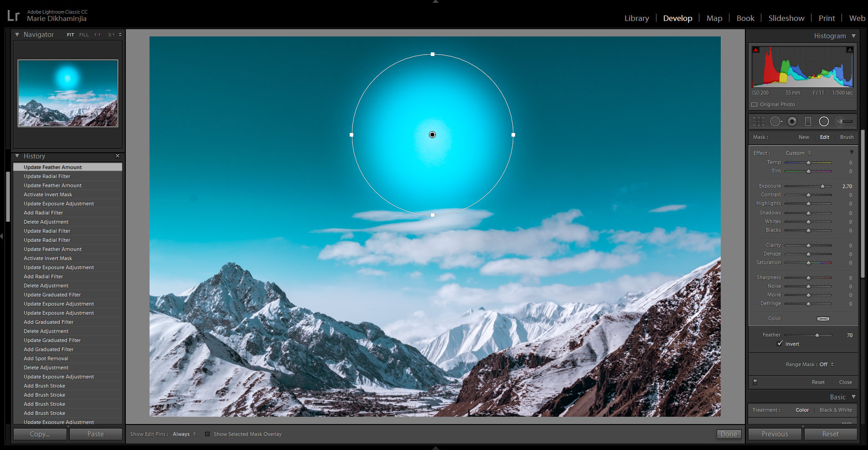Open the mask Color swatch
The width and height of the screenshot is (868, 450).
[x=823, y=318]
